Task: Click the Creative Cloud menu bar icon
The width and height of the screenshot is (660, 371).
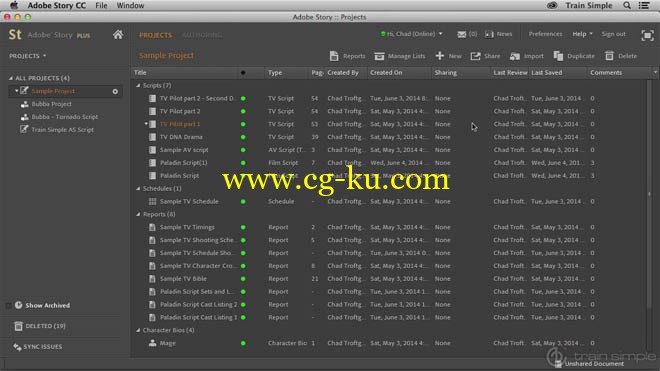Action: point(552,5)
